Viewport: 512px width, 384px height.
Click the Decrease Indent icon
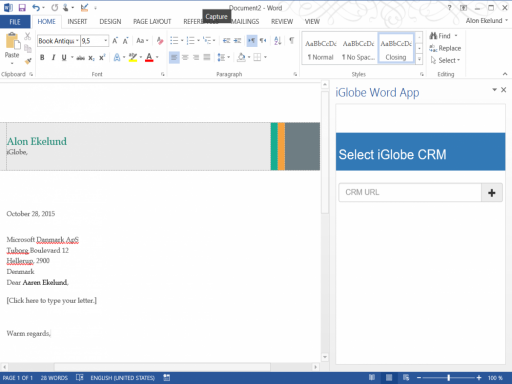click(227, 41)
